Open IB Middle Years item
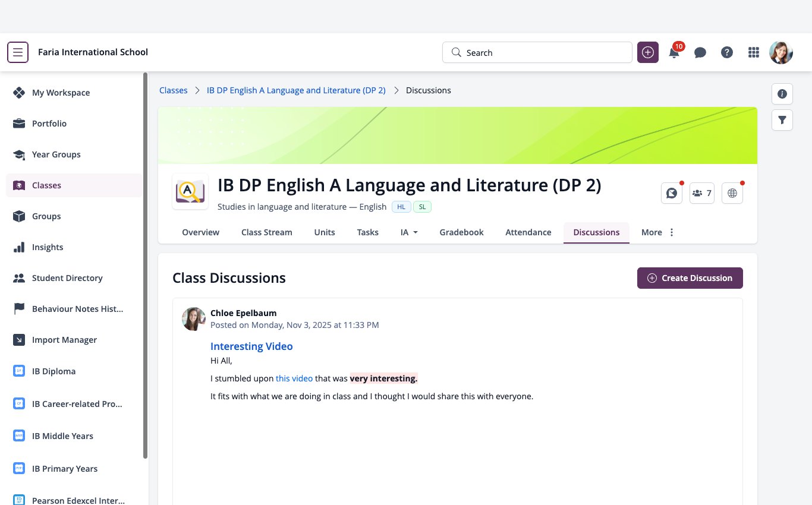Viewport: 812px width, 505px height. coord(74,436)
